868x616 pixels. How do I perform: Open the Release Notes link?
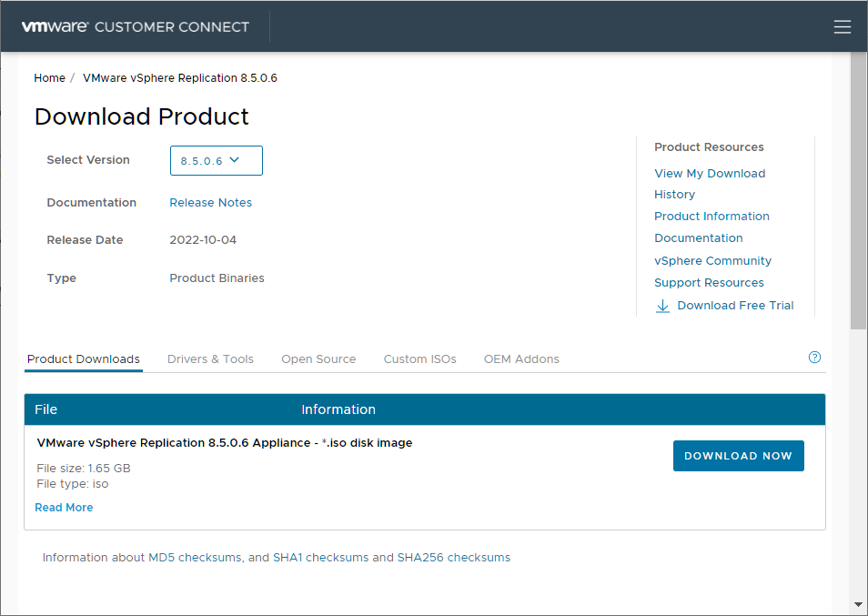point(210,203)
